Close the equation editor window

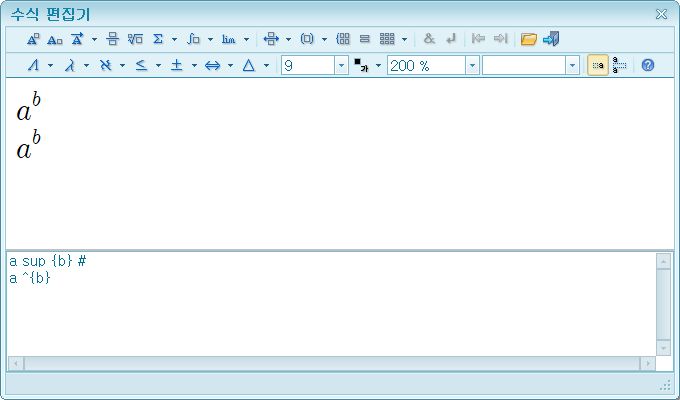click(x=661, y=14)
